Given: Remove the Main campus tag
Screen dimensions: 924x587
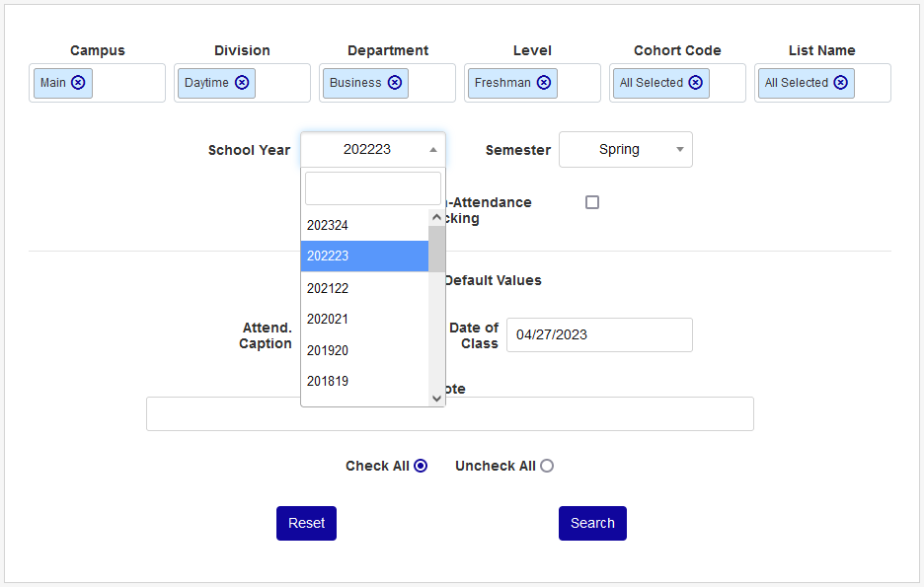Looking at the screenshot, I should 78,83.
